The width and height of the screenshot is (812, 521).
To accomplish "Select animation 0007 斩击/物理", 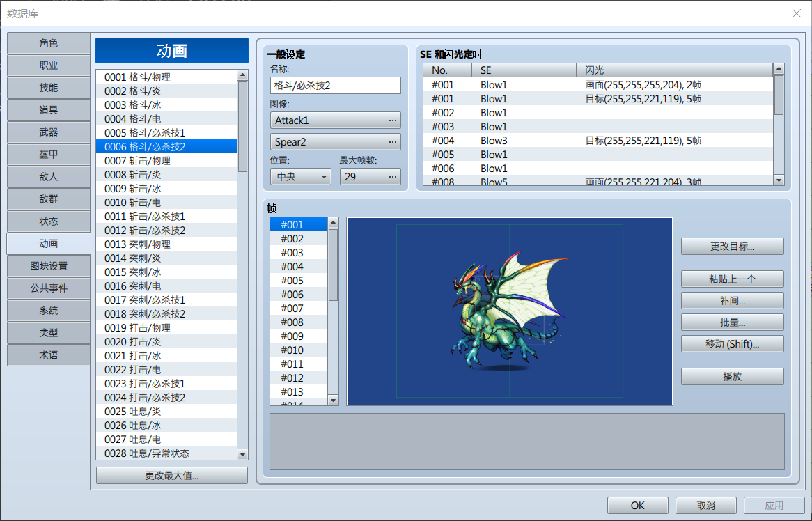I will 166,160.
